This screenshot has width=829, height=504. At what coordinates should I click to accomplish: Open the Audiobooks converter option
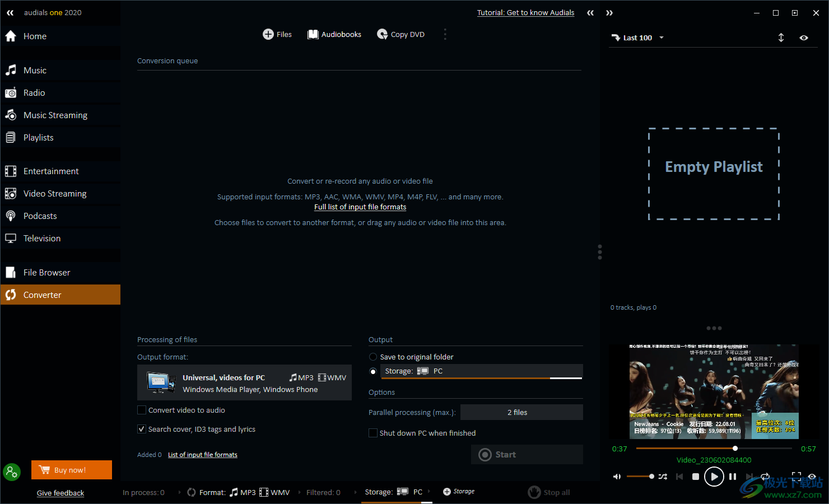click(x=334, y=35)
